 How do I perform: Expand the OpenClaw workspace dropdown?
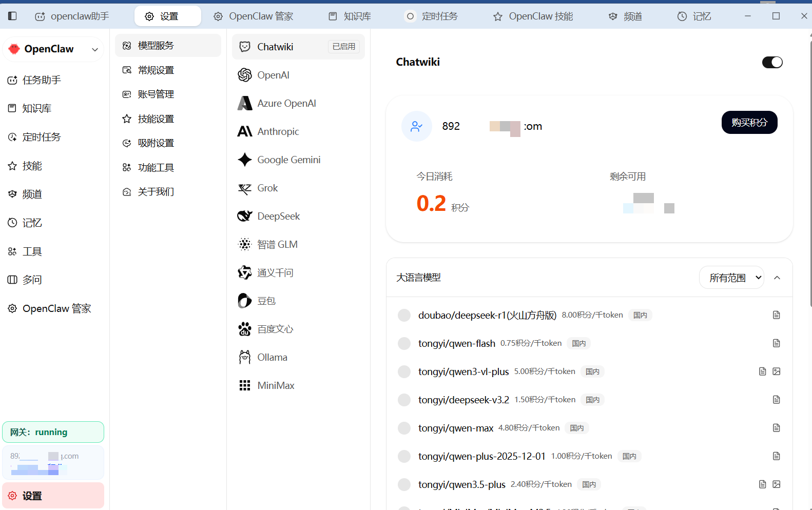53,49
